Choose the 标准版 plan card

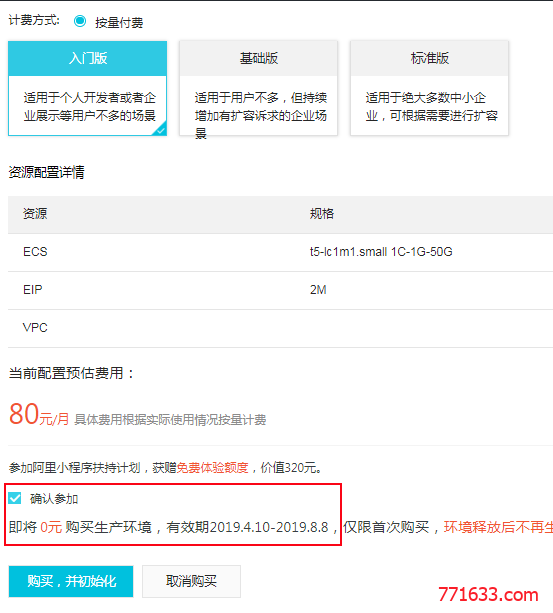coord(430,88)
